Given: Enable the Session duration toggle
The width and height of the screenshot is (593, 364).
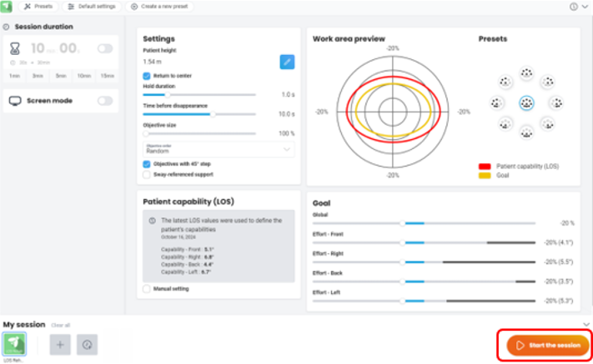Looking at the screenshot, I should coord(105,49).
